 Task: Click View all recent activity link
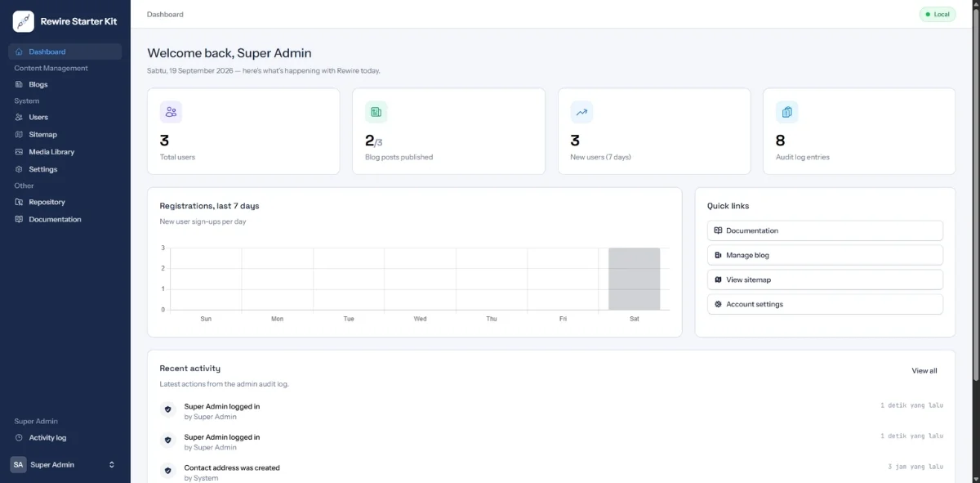[924, 371]
